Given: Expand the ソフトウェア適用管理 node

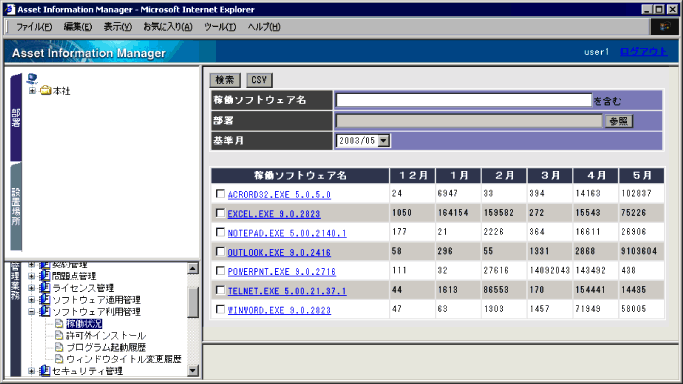Looking at the screenshot, I should tap(31, 300).
